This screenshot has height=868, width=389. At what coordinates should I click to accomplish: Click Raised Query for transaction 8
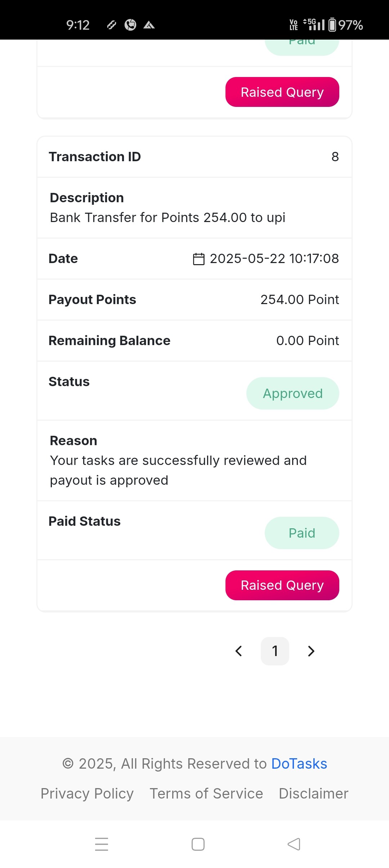click(282, 585)
